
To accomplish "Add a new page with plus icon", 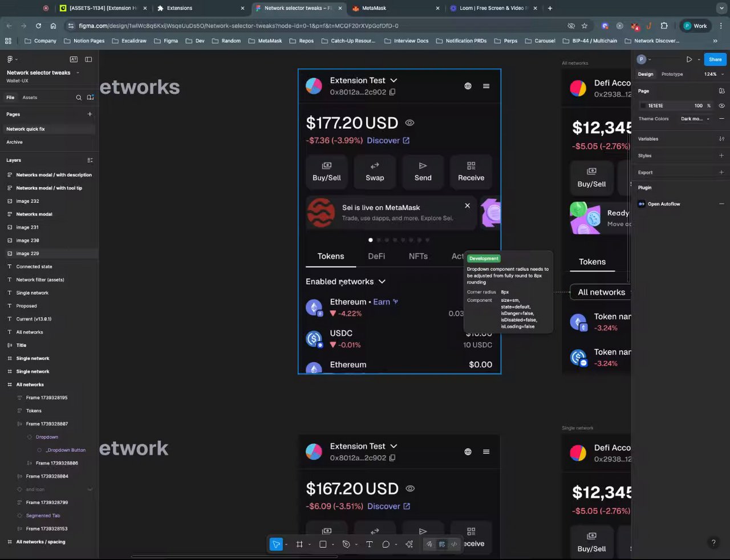I will pos(90,114).
